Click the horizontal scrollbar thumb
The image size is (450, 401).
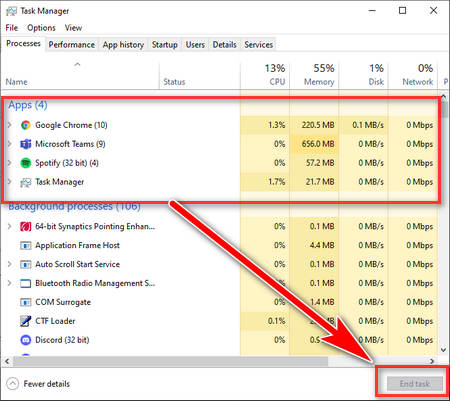(170, 361)
